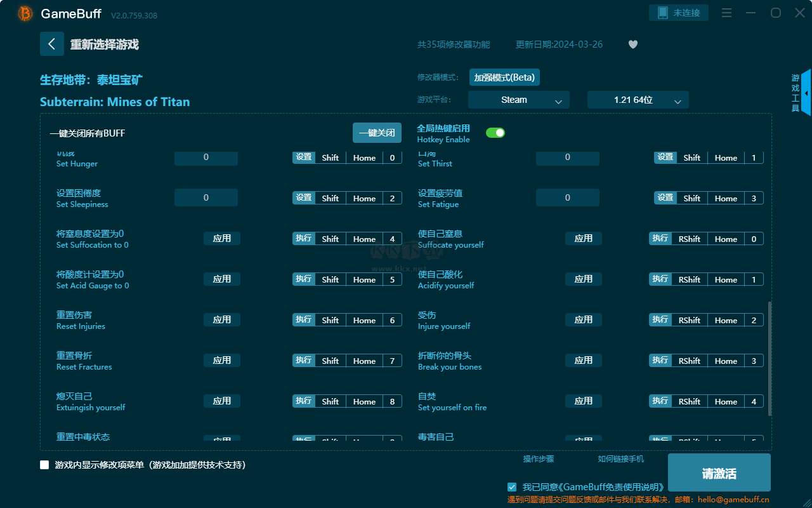The width and height of the screenshot is (812, 508).
Task: Click 应用 for Reset Injuries
Action: click(222, 319)
